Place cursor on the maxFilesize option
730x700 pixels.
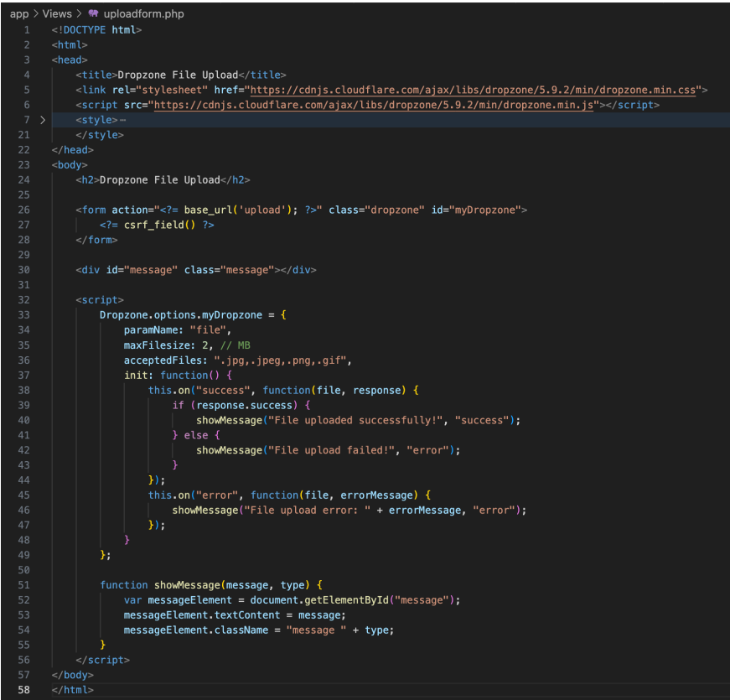(x=157, y=345)
